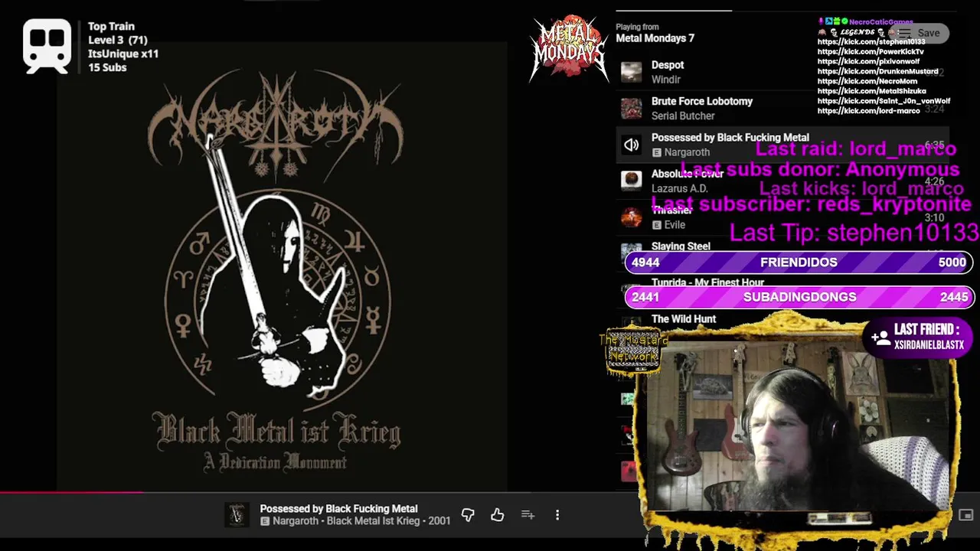The width and height of the screenshot is (980, 551).
Task: Open the miniplayer icon at bottom right
Action: [966, 515]
